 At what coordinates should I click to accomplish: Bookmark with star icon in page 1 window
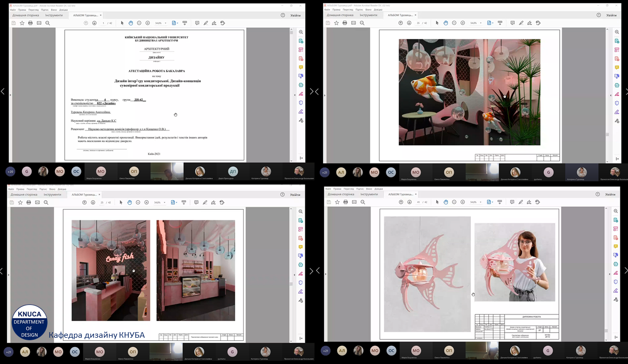[x=22, y=23]
